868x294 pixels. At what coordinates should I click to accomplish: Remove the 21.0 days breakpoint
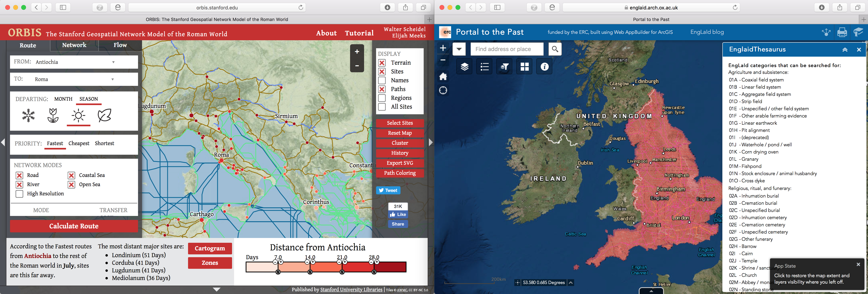point(342,272)
